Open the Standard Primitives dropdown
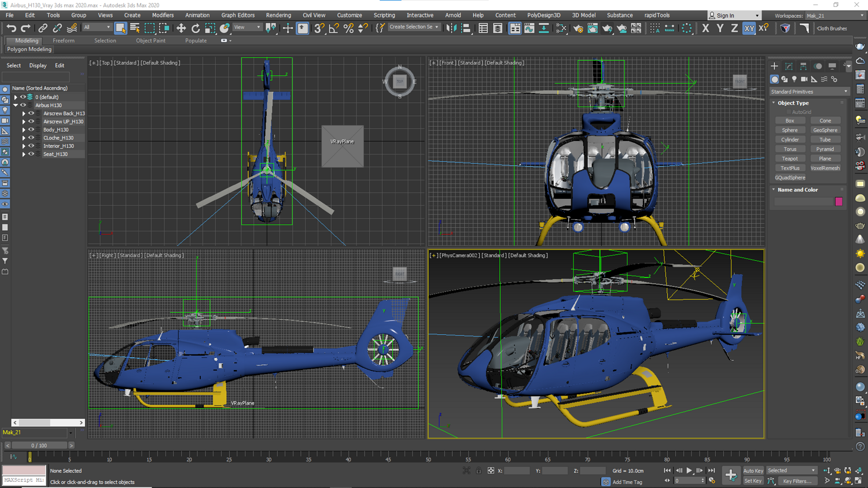 [809, 91]
